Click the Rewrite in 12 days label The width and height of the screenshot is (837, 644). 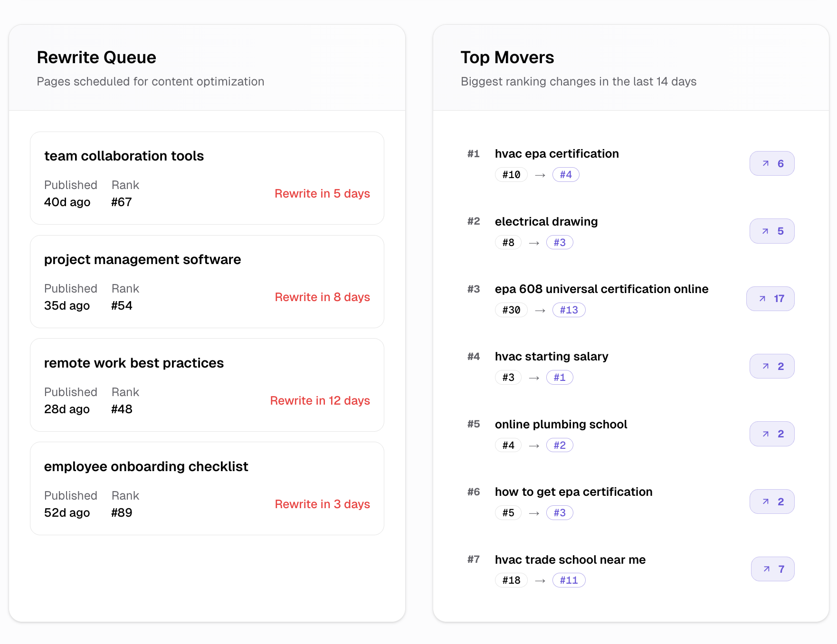click(x=320, y=401)
